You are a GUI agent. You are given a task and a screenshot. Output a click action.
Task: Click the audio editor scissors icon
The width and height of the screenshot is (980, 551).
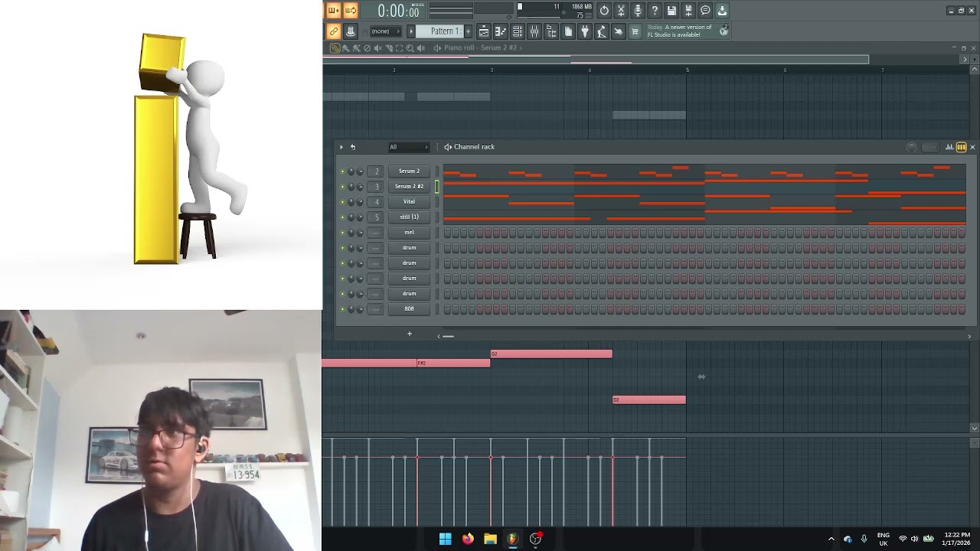coord(621,11)
